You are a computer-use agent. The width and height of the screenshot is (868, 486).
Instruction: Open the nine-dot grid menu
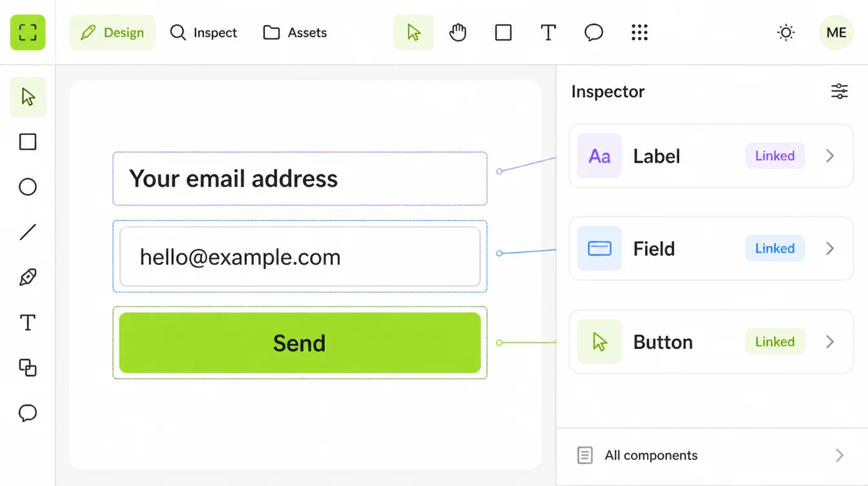coord(639,32)
